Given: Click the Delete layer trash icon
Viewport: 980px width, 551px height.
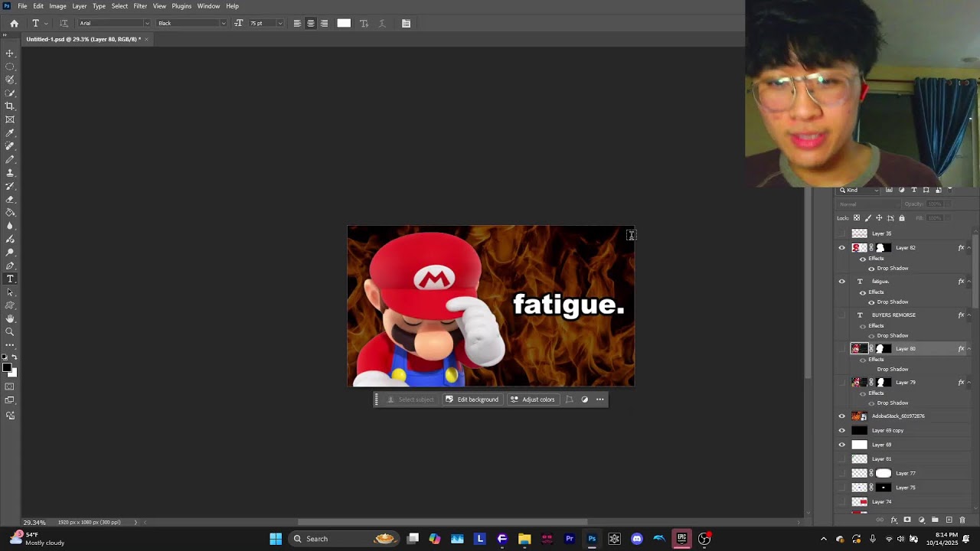Looking at the screenshot, I should (962, 520).
